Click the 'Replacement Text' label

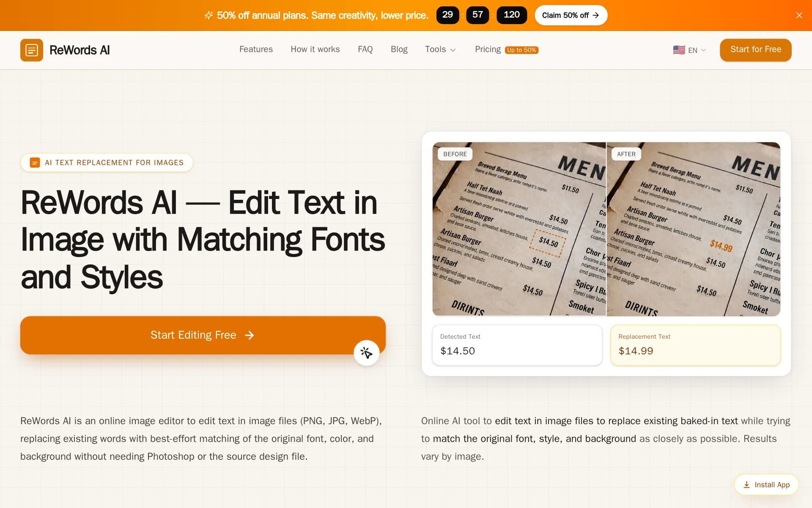(644, 337)
